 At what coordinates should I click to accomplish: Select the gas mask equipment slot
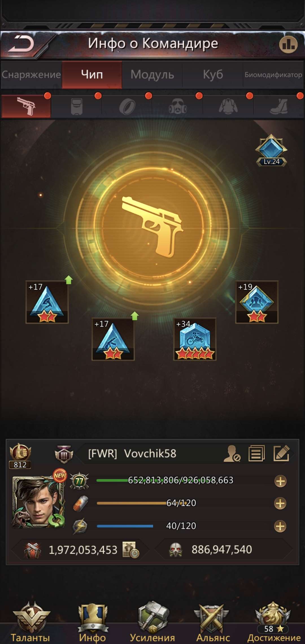click(x=178, y=106)
